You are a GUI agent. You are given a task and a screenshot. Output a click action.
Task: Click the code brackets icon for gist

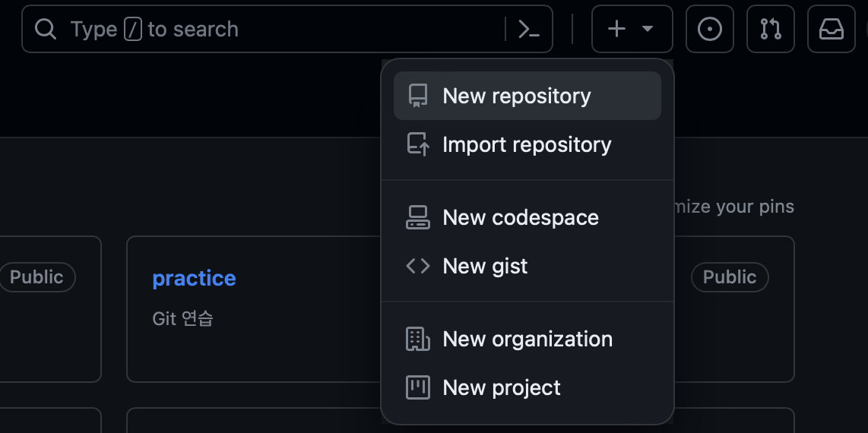pos(418,266)
